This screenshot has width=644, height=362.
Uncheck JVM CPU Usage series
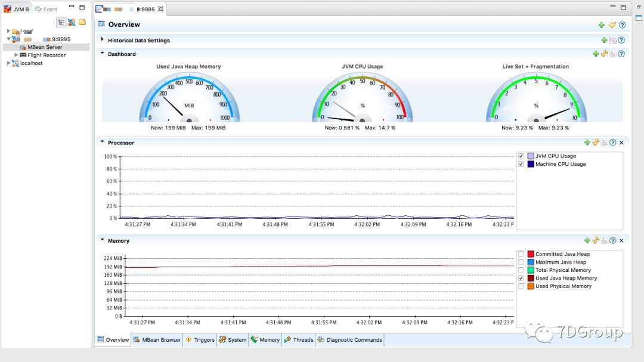click(x=521, y=156)
